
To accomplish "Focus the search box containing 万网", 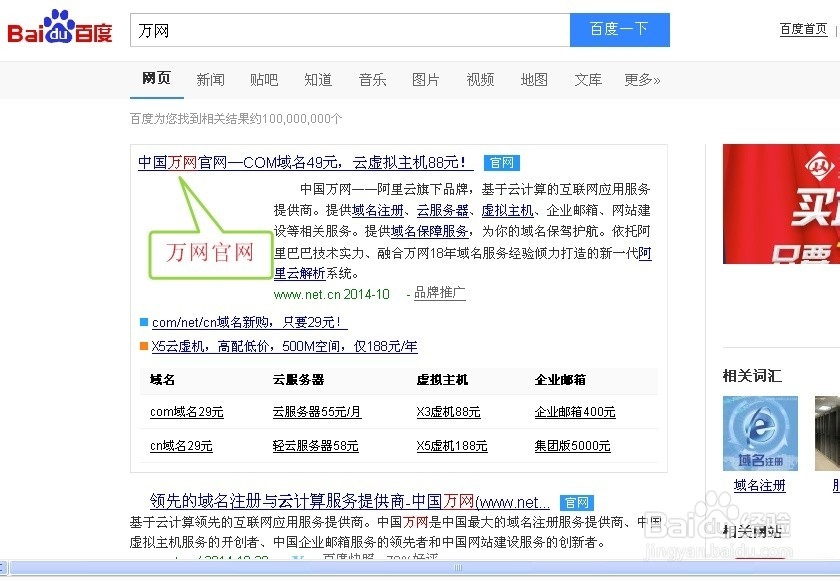I will tap(350, 30).
